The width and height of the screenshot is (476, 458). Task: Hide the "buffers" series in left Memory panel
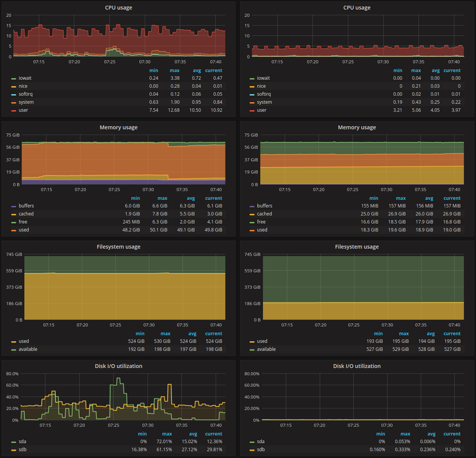coord(26,206)
